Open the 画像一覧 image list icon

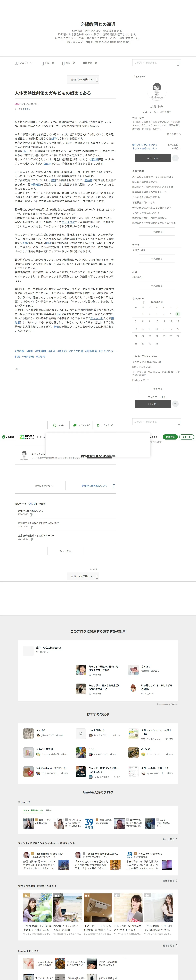(63, 64)
